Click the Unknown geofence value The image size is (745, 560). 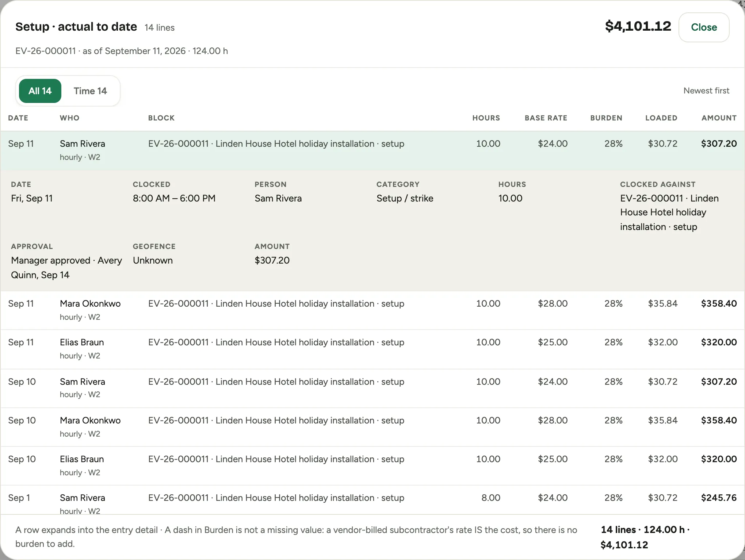click(153, 260)
